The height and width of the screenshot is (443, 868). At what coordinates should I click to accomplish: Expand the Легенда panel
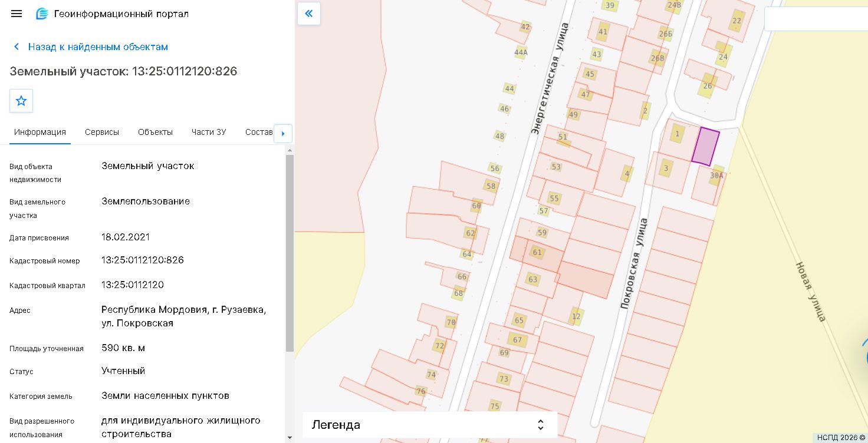(430, 425)
